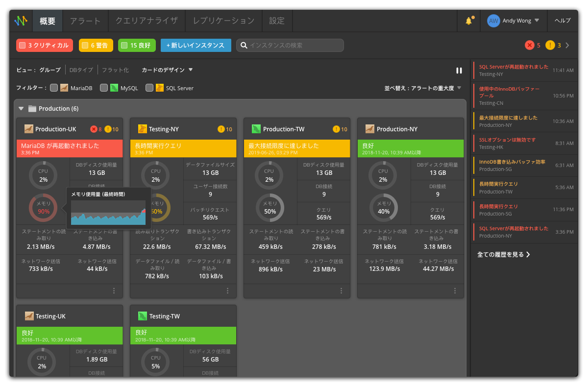Open the 最大接続限度に達しました alert for Production-NY
The height and width of the screenshot is (387, 588).
tap(523, 121)
